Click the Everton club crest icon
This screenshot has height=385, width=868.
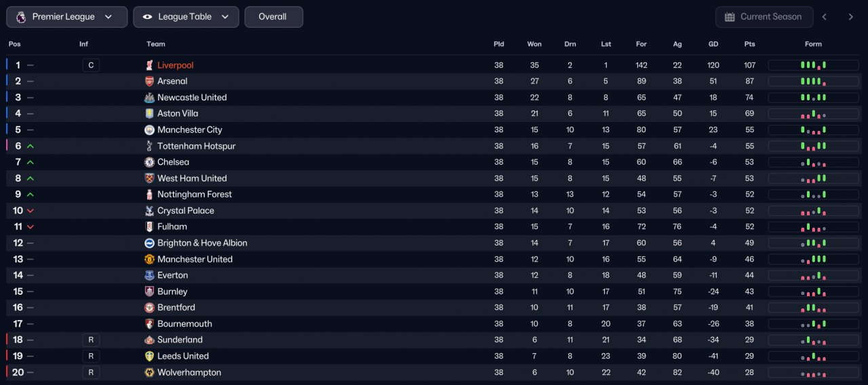(149, 275)
